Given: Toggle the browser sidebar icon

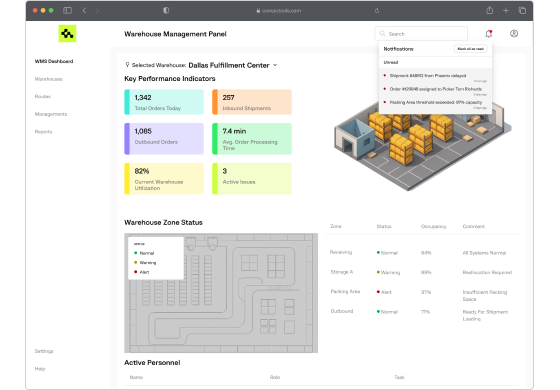Looking at the screenshot, I should [x=68, y=10].
